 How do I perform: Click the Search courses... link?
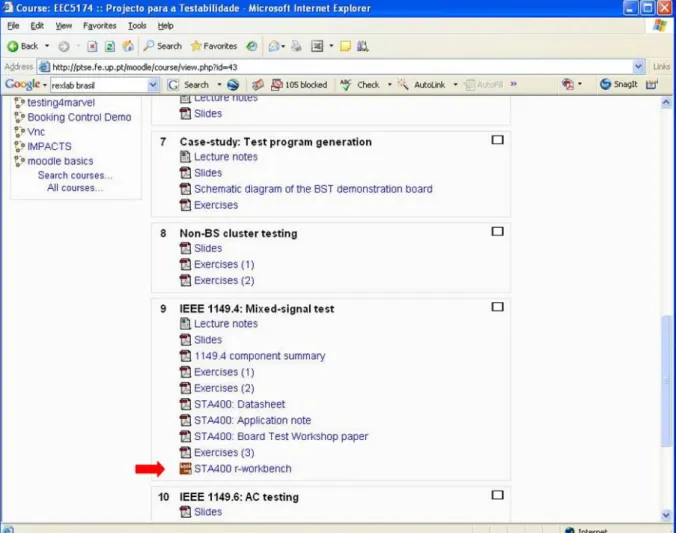click(75, 175)
